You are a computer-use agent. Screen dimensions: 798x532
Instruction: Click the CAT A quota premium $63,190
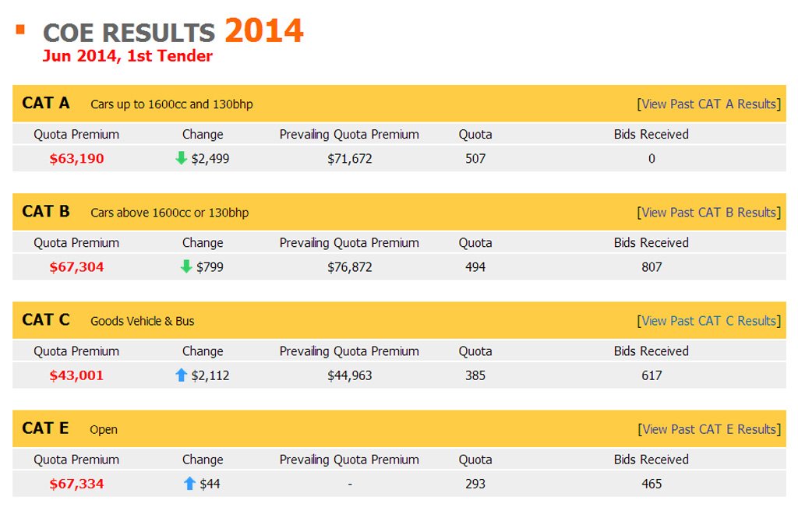(76, 159)
